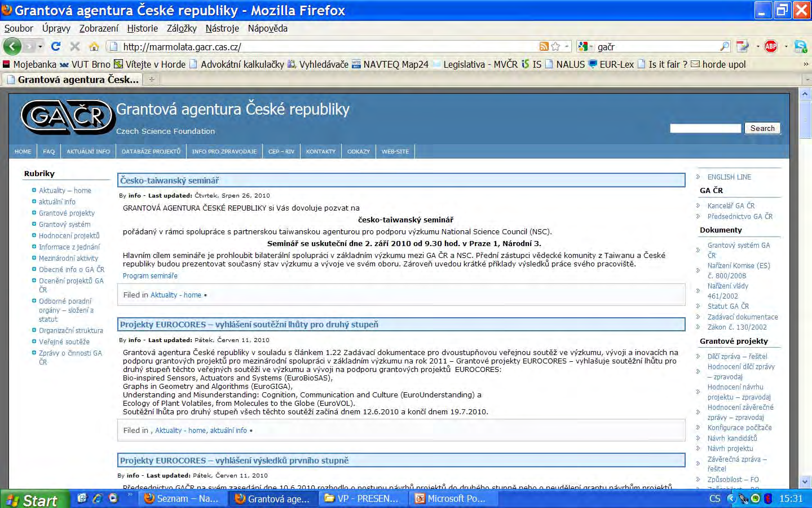This screenshot has height=508, width=812.
Task: Click the Windows Start button
Action: (x=34, y=500)
